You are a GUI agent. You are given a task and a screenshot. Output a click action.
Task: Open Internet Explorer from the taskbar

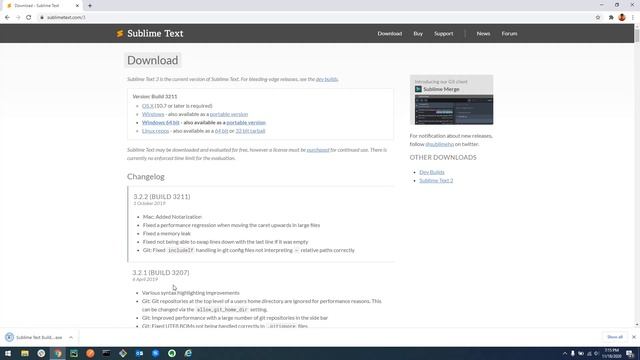[x=188, y=353]
